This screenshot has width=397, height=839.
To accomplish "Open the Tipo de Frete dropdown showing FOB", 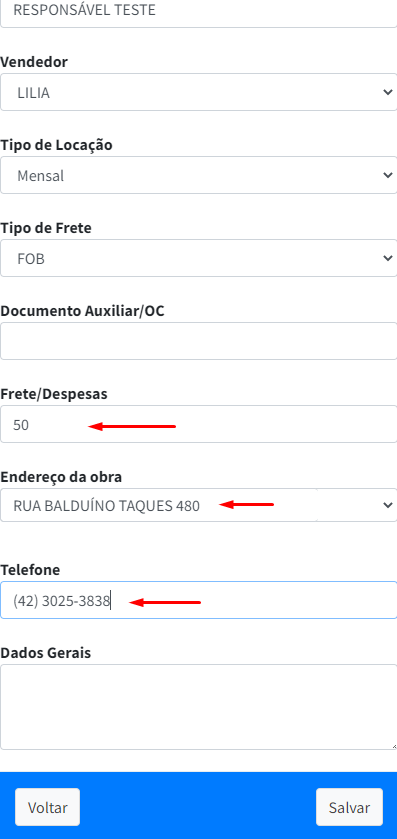I will click(198, 258).
